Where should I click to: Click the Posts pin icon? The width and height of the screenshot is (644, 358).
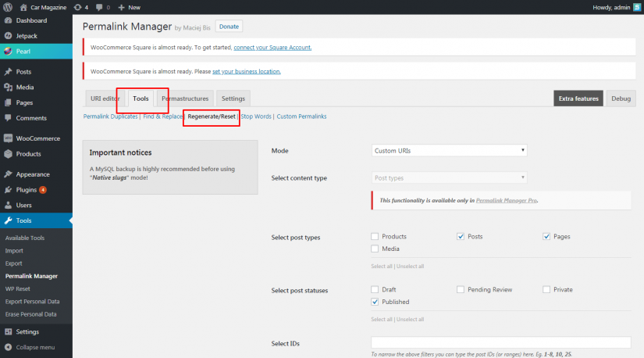9,72
